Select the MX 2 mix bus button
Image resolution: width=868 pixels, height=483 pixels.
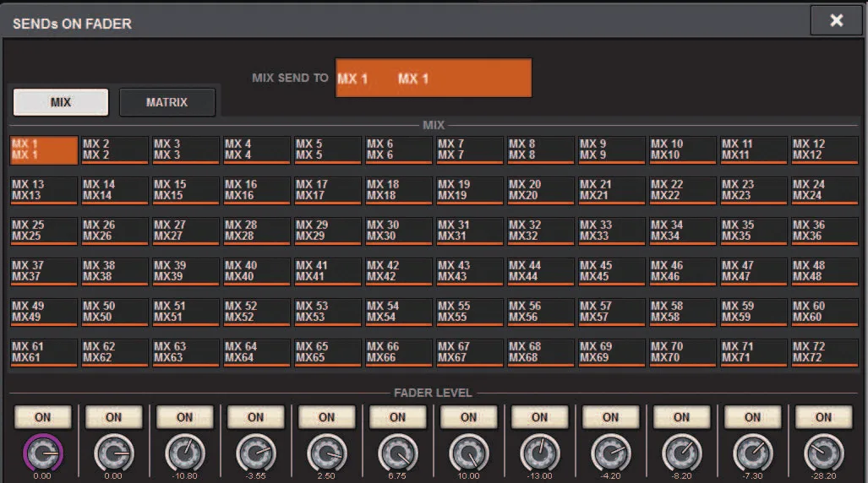point(115,150)
